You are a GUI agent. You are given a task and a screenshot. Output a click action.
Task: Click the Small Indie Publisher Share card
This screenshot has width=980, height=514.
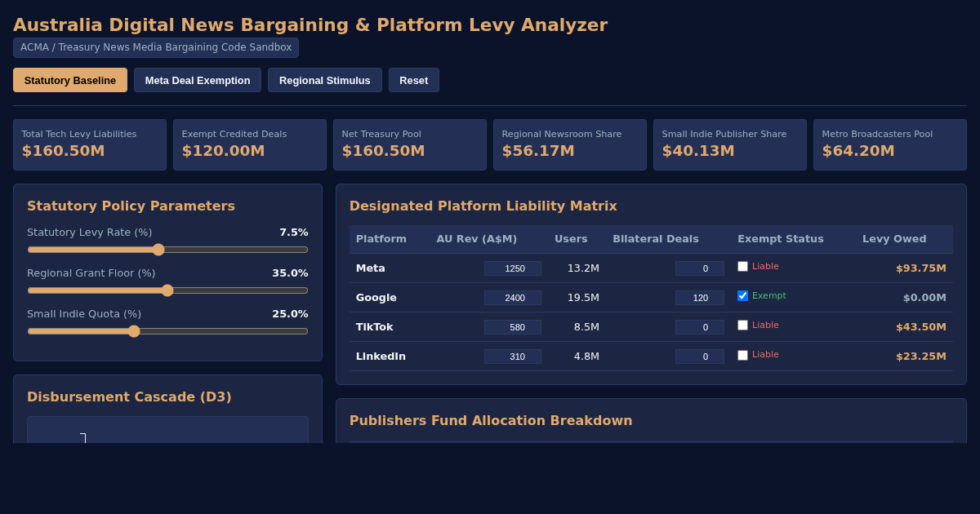[730, 145]
